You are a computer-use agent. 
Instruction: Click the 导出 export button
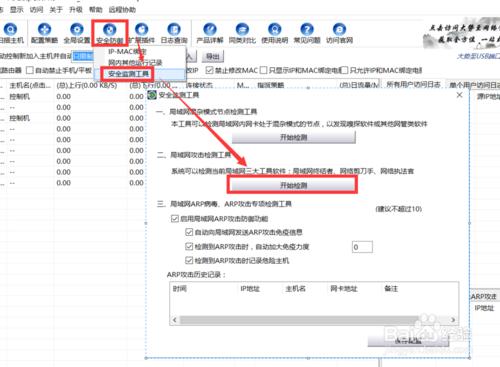pyautogui.click(x=213, y=56)
